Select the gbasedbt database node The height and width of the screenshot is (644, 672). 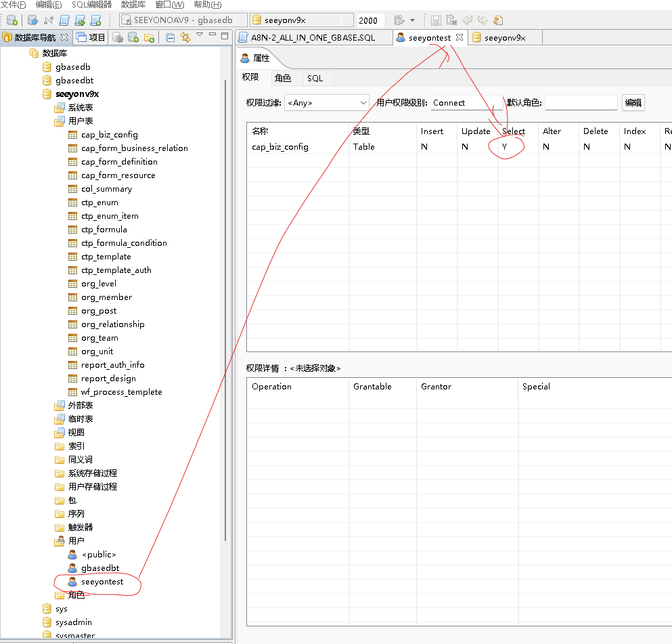[x=74, y=81]
